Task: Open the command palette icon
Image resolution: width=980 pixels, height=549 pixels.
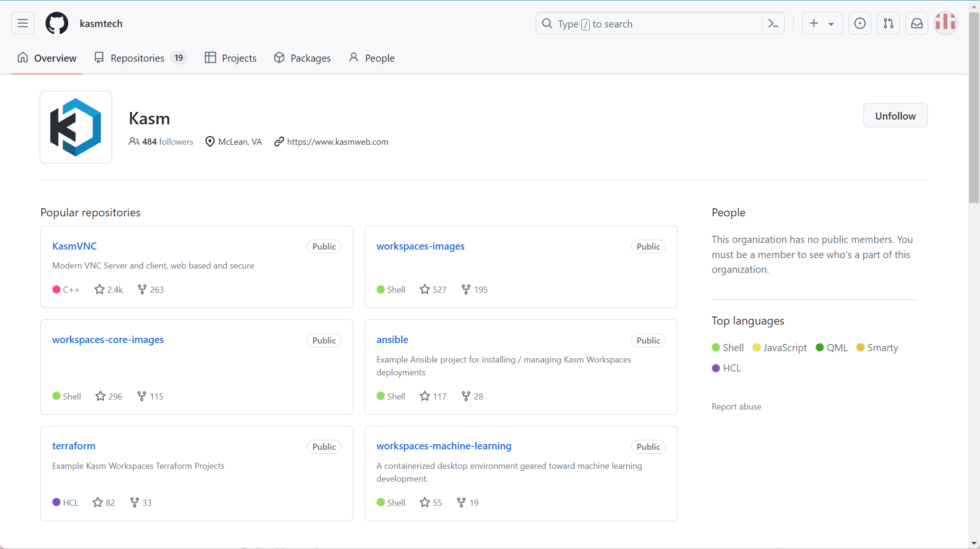Action: (x=773, y=23)
